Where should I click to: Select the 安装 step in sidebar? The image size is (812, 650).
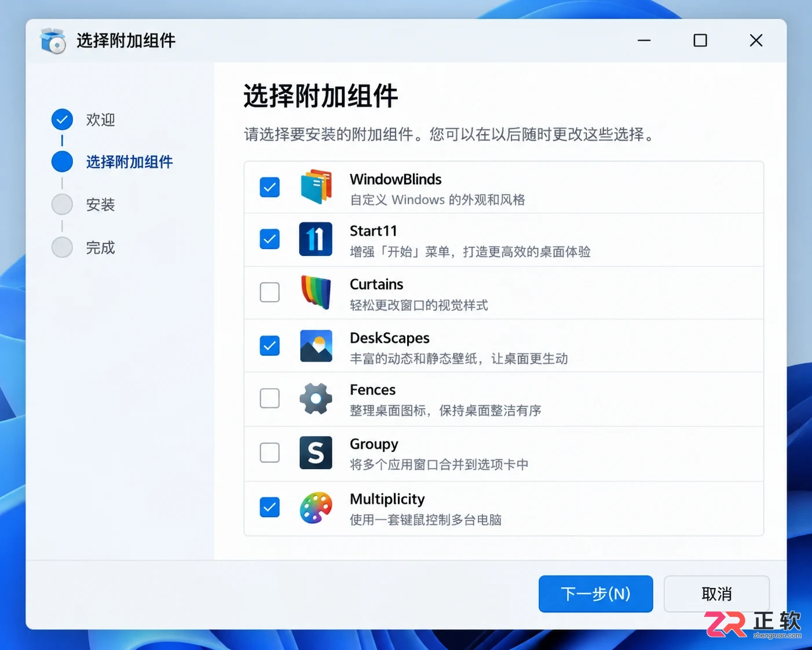pyautogui.click(x=101, y=205)
